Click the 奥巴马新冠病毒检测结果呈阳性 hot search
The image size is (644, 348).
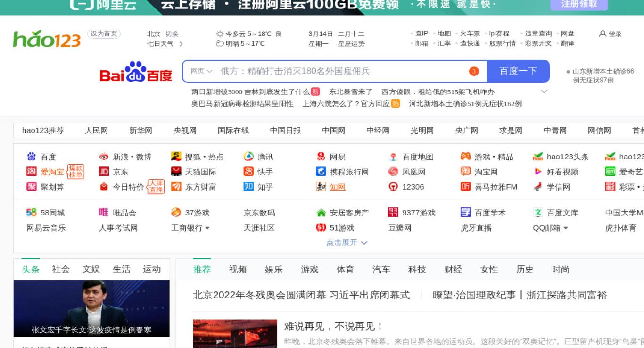(x=242, y=104)
